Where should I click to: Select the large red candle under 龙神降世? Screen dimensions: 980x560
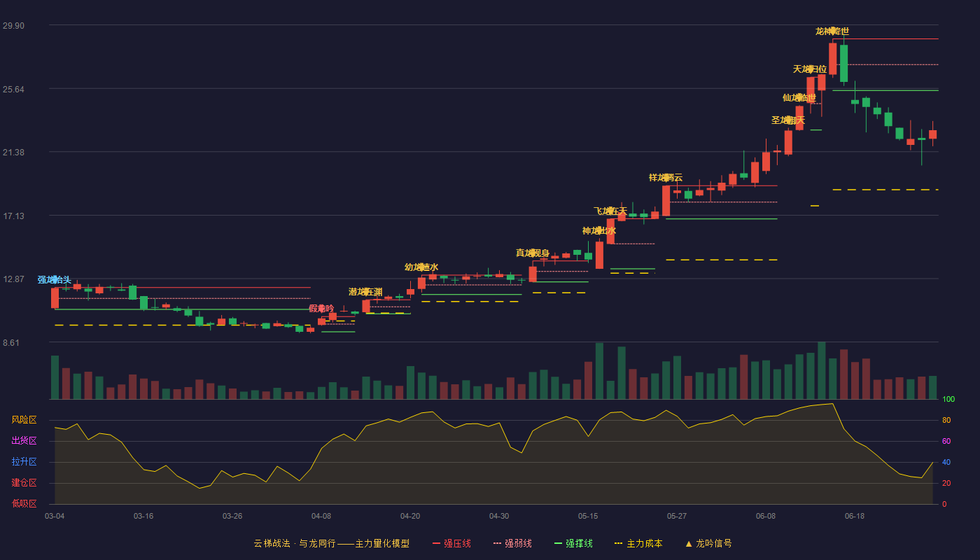(832, 59)
